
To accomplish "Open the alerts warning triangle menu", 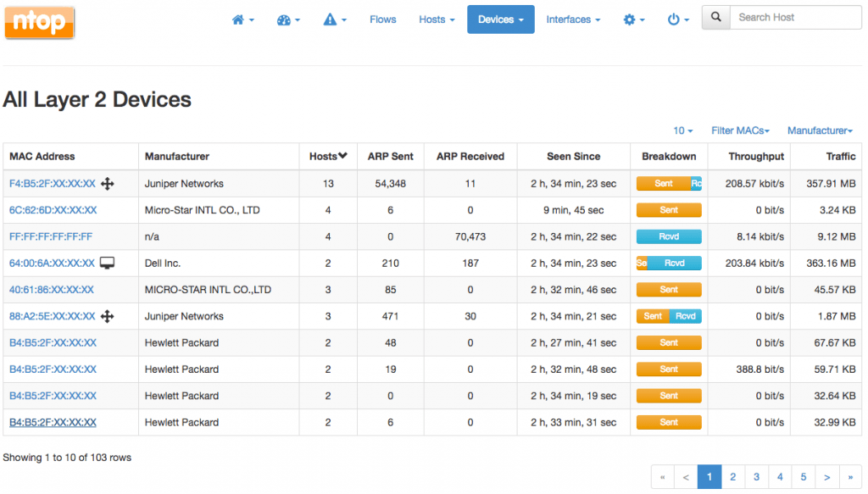I will [x=335, y=19].
